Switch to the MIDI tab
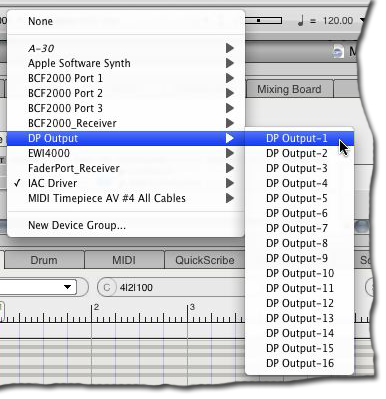This screenshot has height=399, width=386. (x=124, y=260)
